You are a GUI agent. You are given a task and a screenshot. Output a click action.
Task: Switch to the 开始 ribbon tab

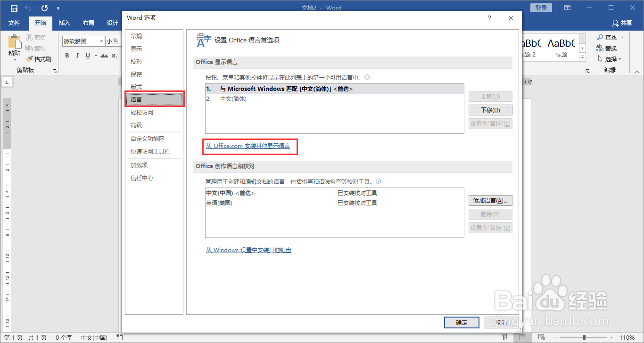coord(41,23)
